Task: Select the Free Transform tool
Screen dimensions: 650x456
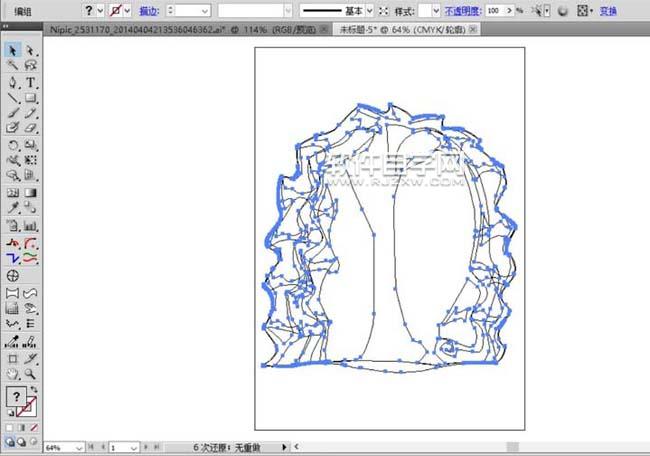Action: point(30,160)
